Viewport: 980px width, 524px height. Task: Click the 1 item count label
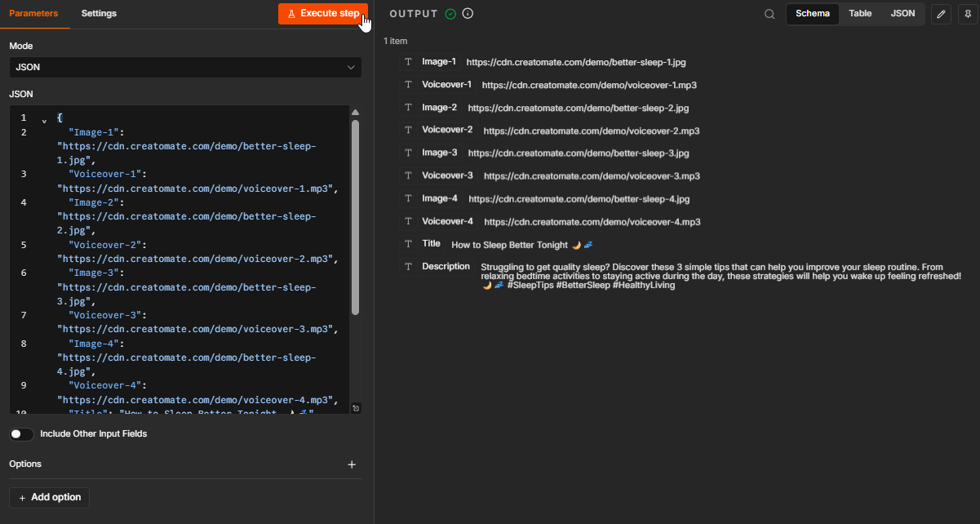(395, 41)
